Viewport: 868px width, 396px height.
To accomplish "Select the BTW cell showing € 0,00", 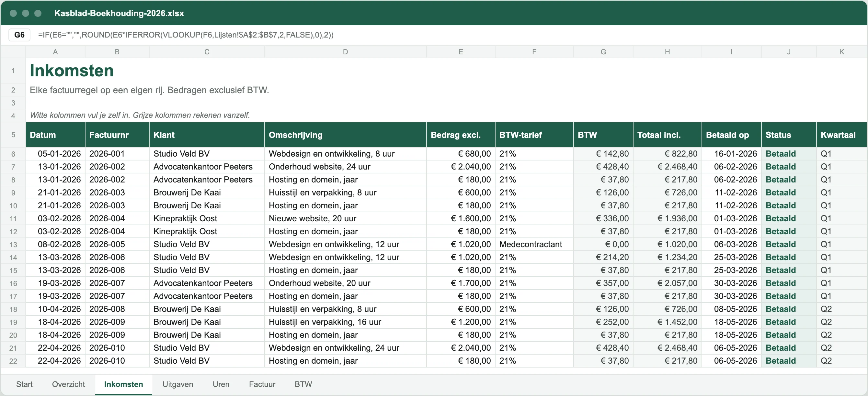I will [x=603, y=244].
